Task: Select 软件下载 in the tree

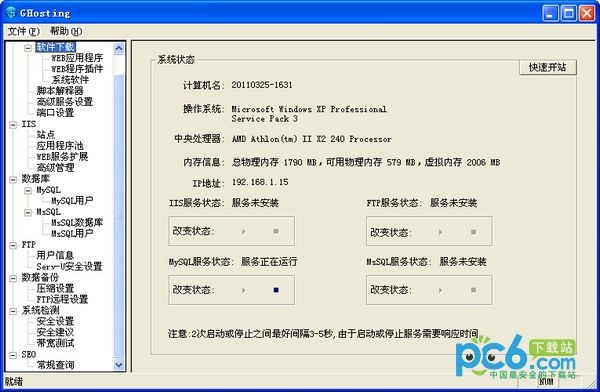Action: click(x=55, y=47)
